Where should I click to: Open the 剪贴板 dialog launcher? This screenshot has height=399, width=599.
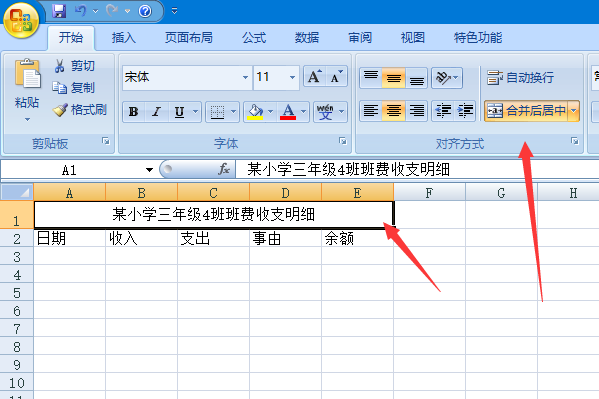coord(106,141)
